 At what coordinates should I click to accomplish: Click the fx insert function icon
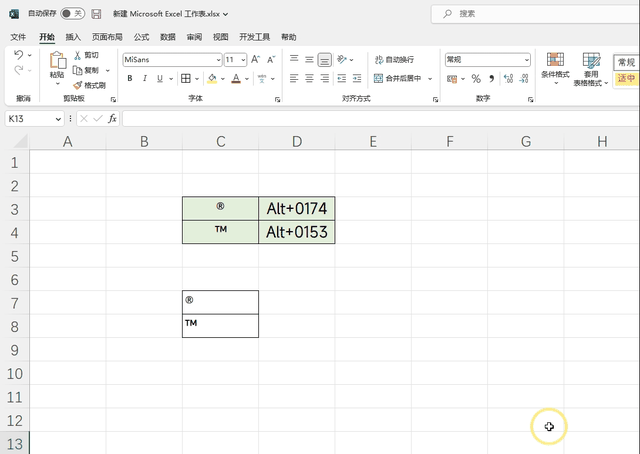[112, 119]
